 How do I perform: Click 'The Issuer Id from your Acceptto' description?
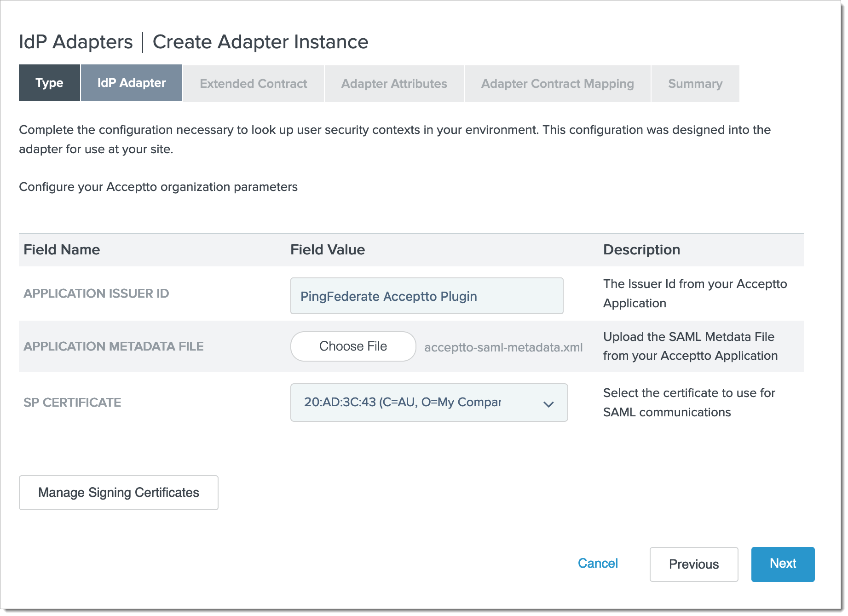pos(695,294)
